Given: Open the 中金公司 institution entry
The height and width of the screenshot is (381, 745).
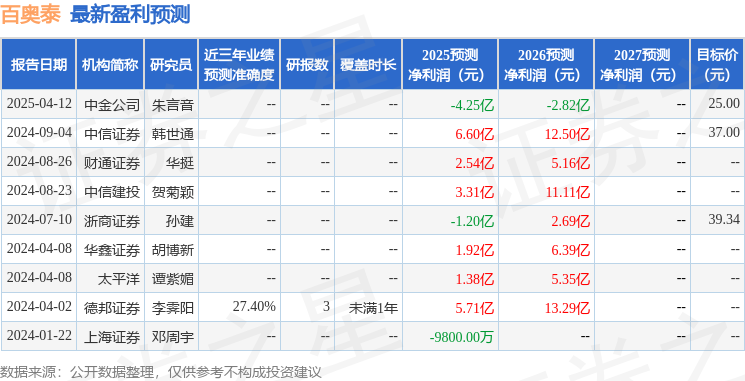Looking at the screenshot, I should pyautogui.click(x=112, y=105).
